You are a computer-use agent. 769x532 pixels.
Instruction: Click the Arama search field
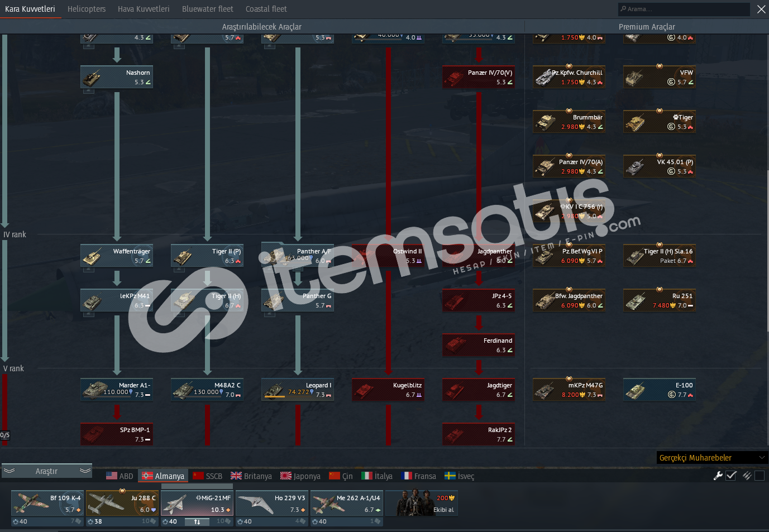click(x=684, y=9)
